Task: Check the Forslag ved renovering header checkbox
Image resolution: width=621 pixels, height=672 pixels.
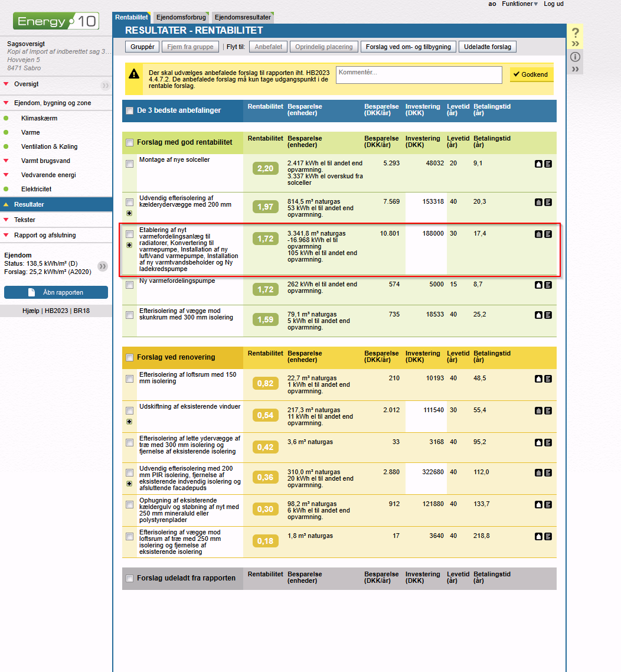Action: pos(129,357)
